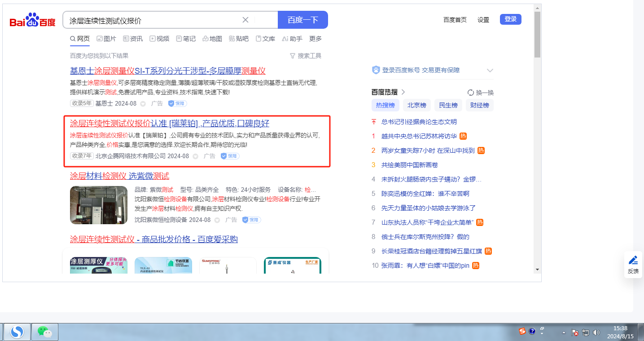Open hot topic 未拆封火腿肠袋内虫子蠕动
644x341 pixels.
pyautogui.click(x=432, y=179)
